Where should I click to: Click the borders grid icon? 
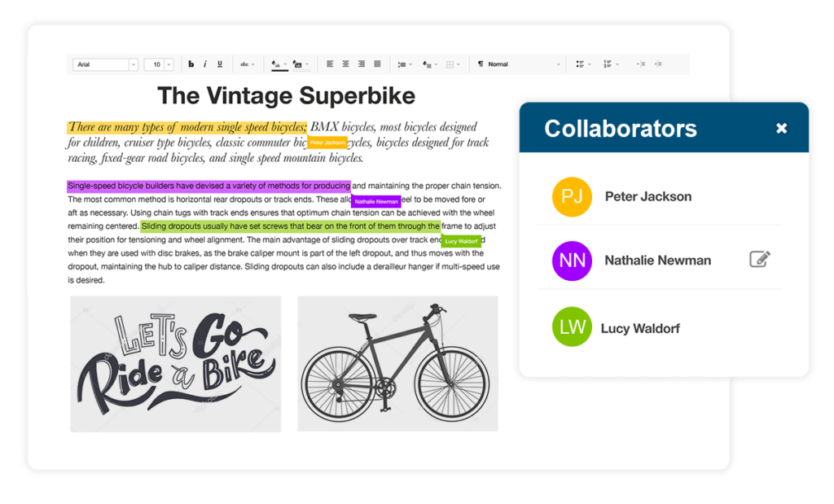(450, 64)
